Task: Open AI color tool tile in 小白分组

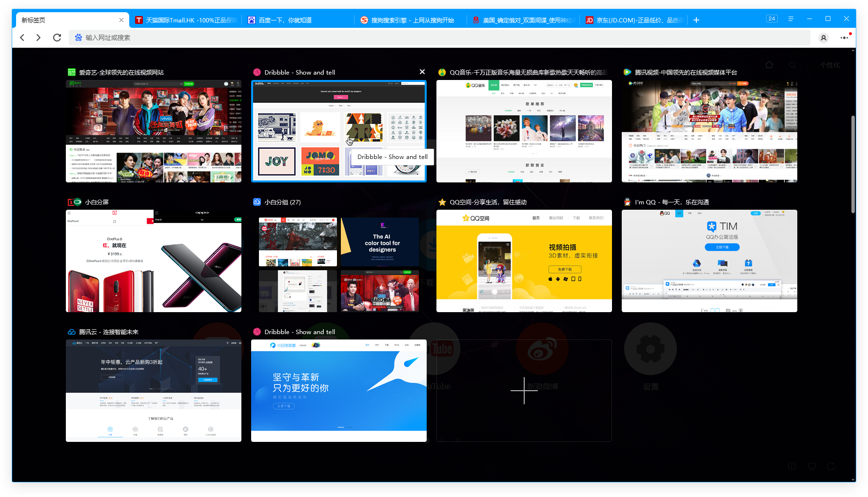Action: [x=380, y=242]
